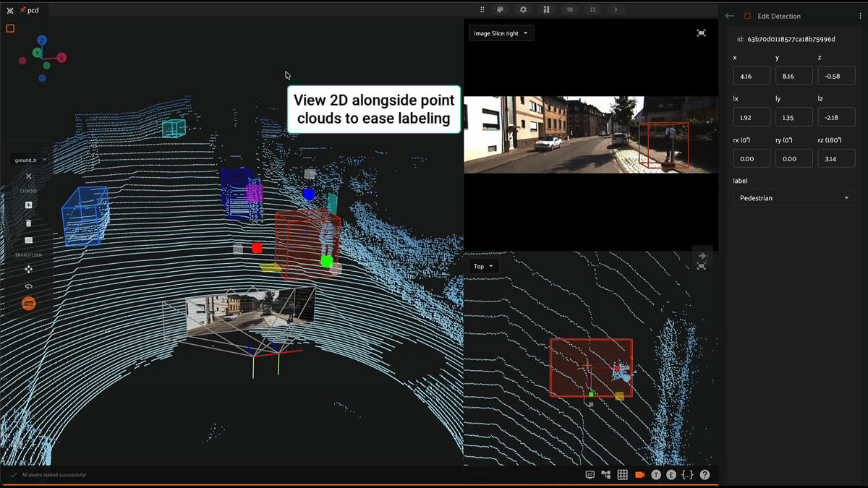Edit the ly dimension field value 1.35
This screenshot has width=868, height=488.
(793, 117)
